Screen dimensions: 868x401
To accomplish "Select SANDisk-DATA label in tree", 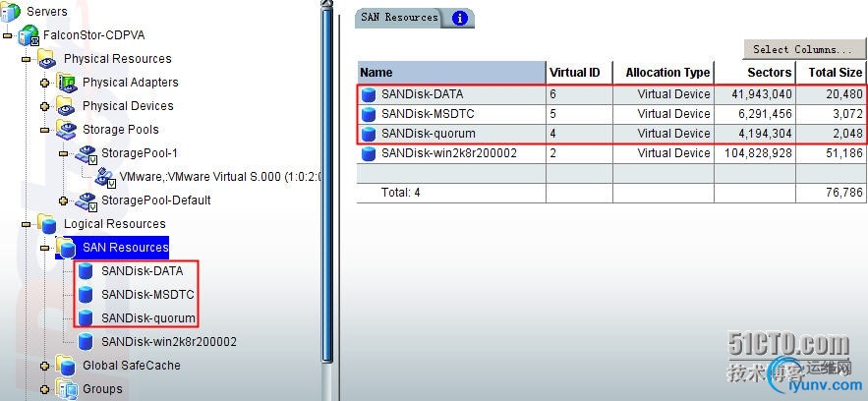I will (x=143, y=271).
